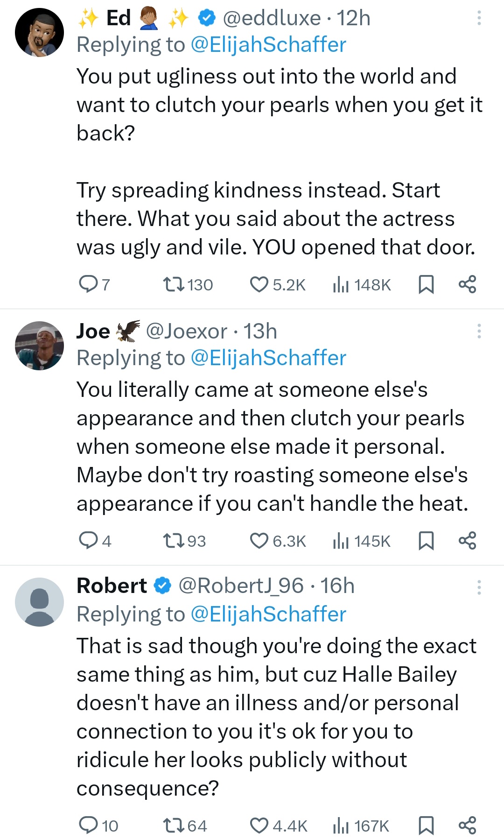Reply to Ed's tweet
The height and width of the screenshot is (840, 504).
88,284
